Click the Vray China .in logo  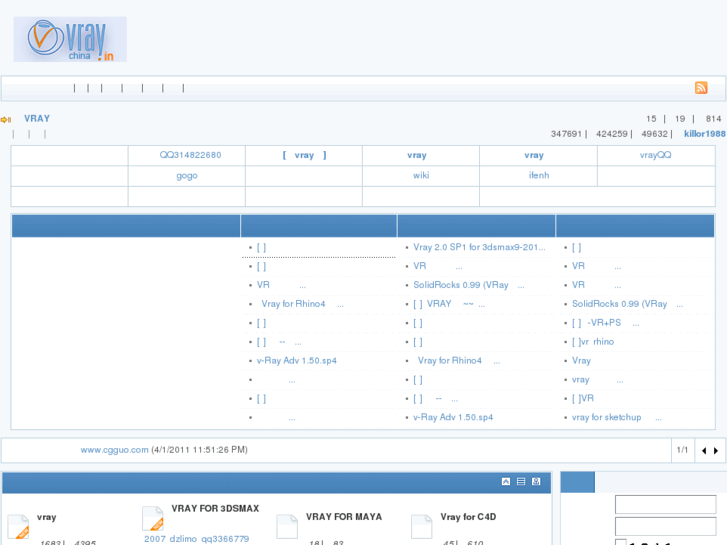coord(70,39)
